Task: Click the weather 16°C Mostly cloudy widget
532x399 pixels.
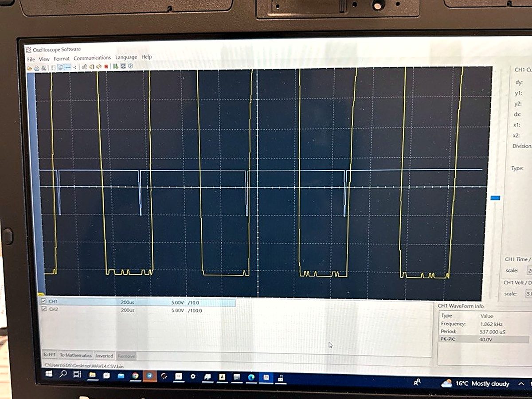Action: pos(475,384)
